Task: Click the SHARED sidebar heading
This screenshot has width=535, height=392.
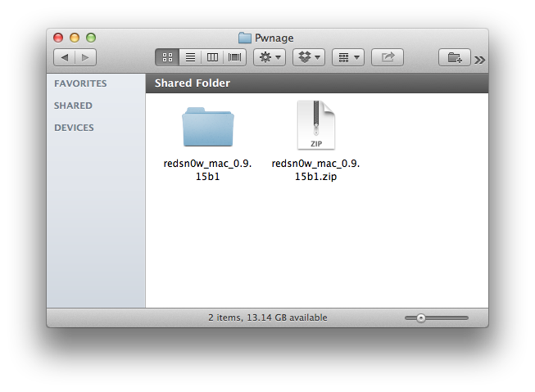Action: click(73, 106)
